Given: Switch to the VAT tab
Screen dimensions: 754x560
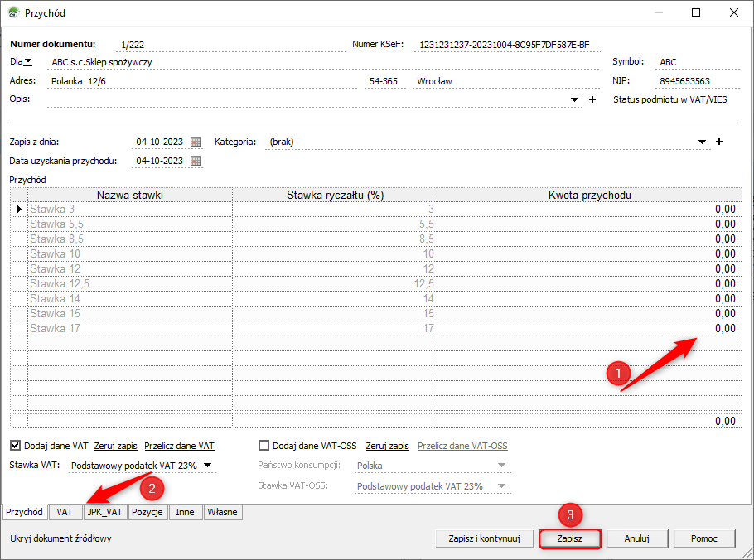Looking at the screenshot, I should click(65, 513).
